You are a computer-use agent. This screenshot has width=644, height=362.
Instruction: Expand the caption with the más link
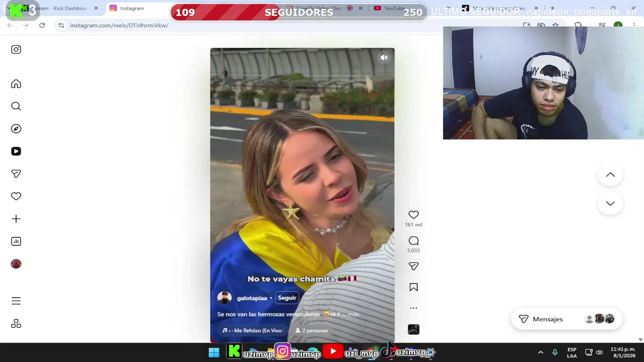click(x=353, y=314)
